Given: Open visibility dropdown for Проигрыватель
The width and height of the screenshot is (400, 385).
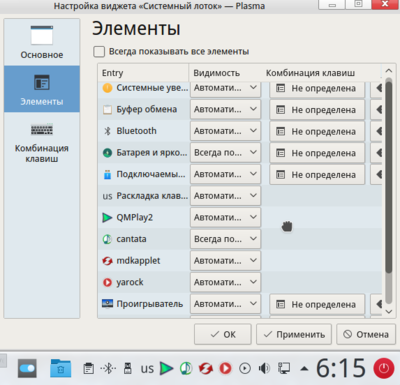Looking at the screenshot, I should pyautogui.click(x=225, y=304).
